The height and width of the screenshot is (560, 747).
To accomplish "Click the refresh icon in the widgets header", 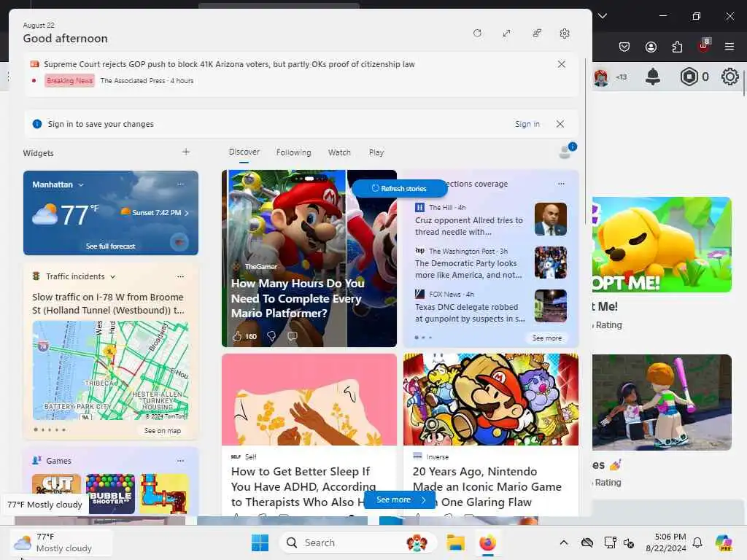I will point(477,34).
